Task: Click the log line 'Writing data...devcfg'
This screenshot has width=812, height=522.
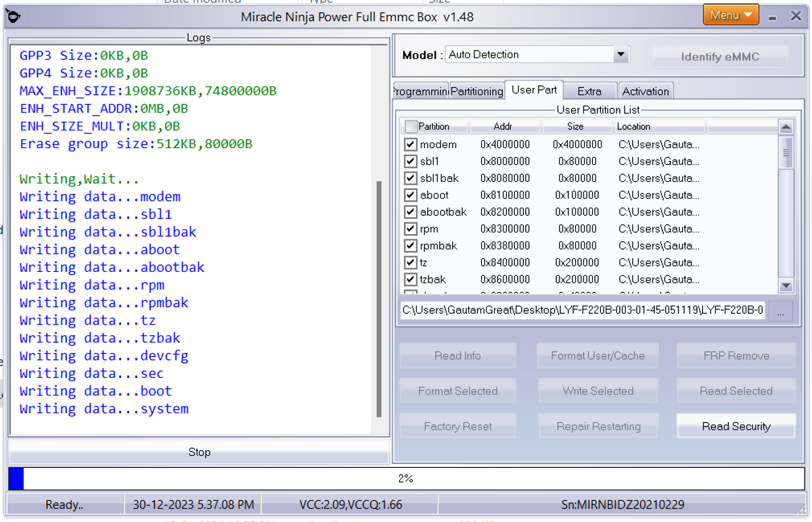Action: pos(104,356)
